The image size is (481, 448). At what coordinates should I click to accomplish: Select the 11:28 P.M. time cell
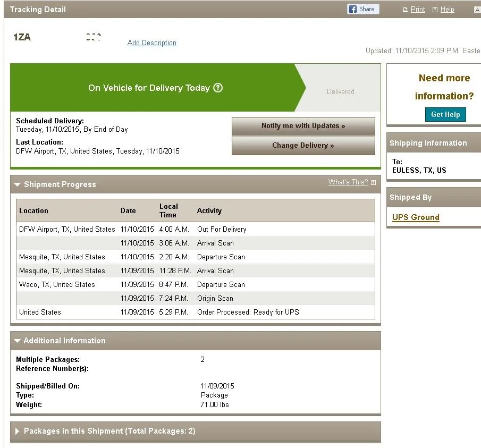pyautogui.click(x=175, y=271)
